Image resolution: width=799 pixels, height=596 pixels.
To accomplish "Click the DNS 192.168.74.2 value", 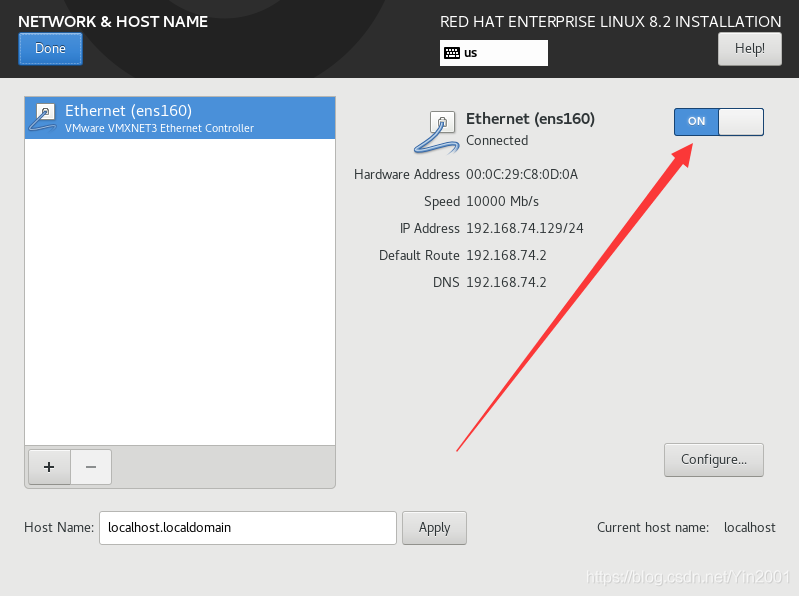I will pyautogui.click(x=506, y=282).
